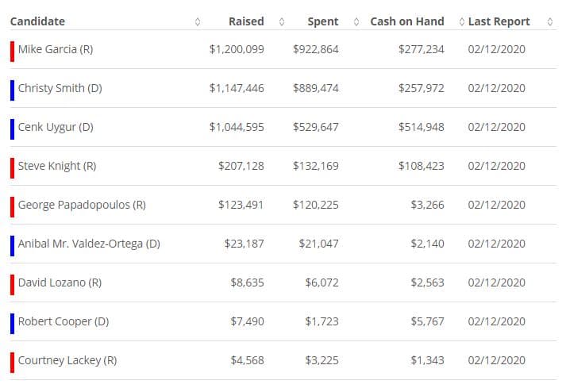Click Cenk Uygur's cash on hand amount

422,127
